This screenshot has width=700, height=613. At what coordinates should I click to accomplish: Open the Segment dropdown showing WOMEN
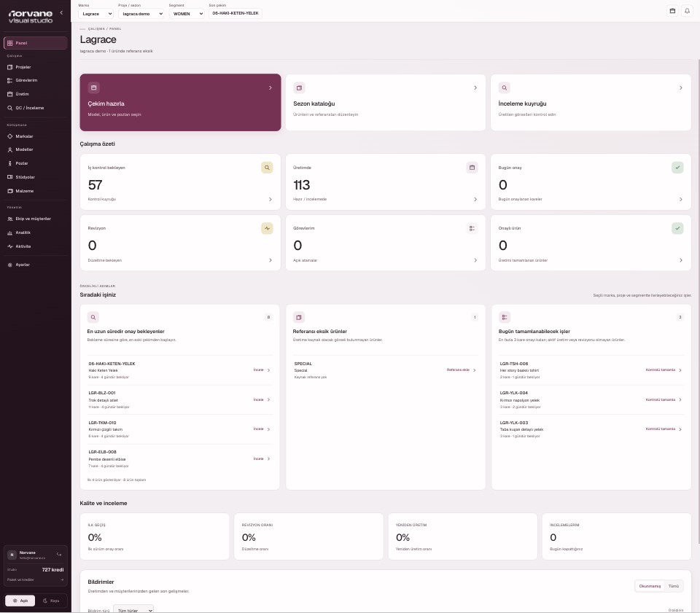187,13
